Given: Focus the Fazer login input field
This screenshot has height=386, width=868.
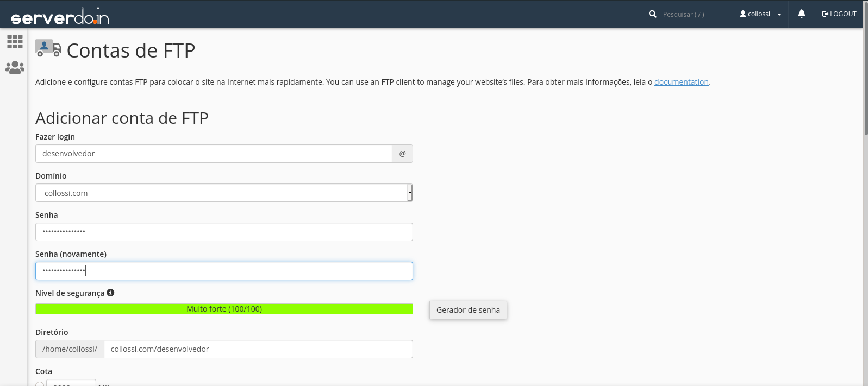Looking at the screenshot, I should 214,154.
